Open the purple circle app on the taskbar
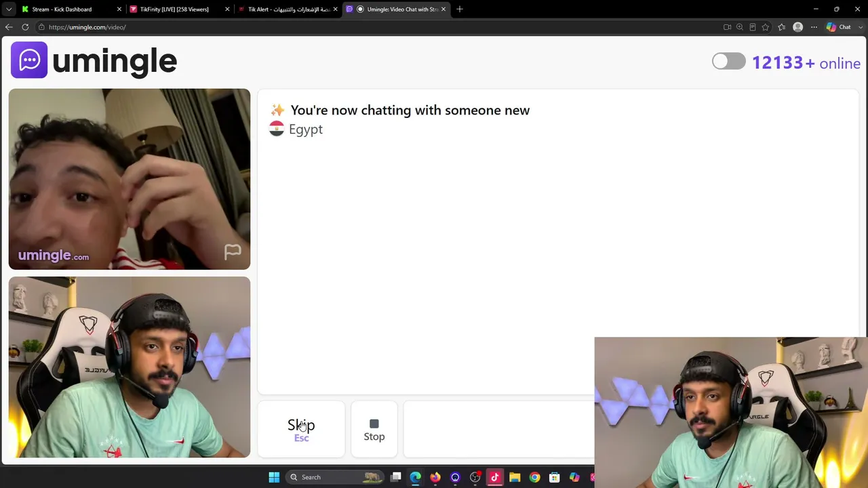 tap(455, 477)
